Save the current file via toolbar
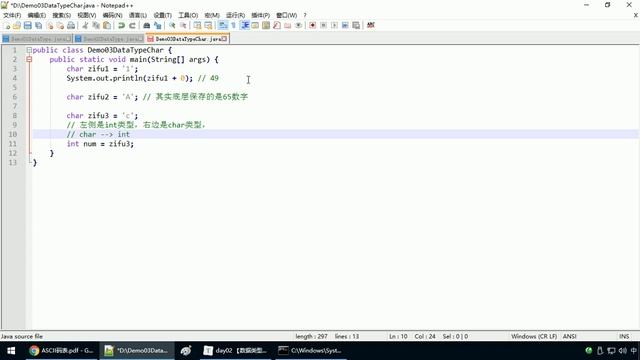 (28, 25)
